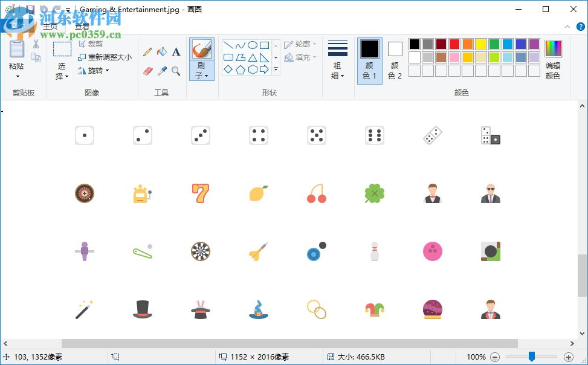This screenshot has height=365, width=588.
Task: Select the red color swatch in the palette
Action: (x=454, y=44)
